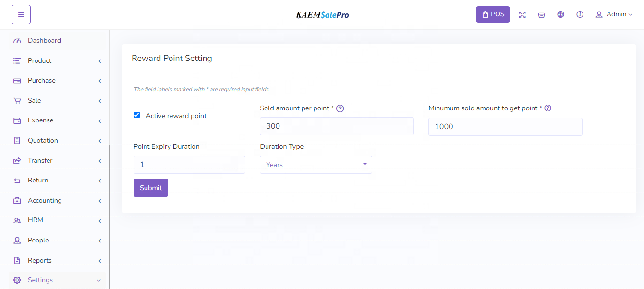Expand the Admin user menu
Viewport: 644px width, 289px height.
(614, 14)
